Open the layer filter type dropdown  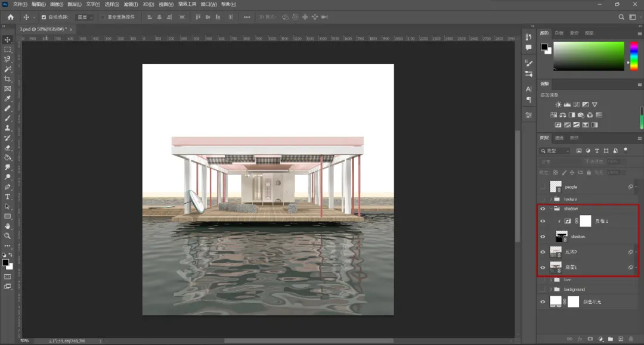pos(555,151)
